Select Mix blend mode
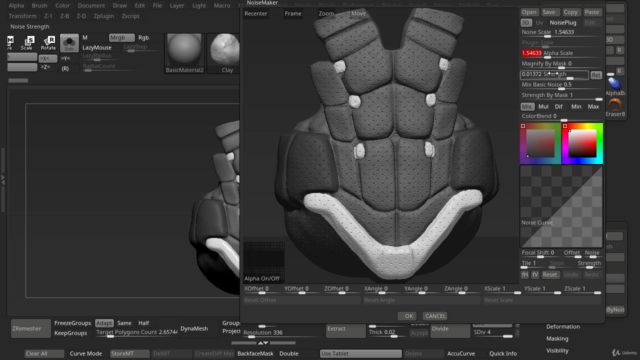This screenshot has width=640, height=360. 527,107
